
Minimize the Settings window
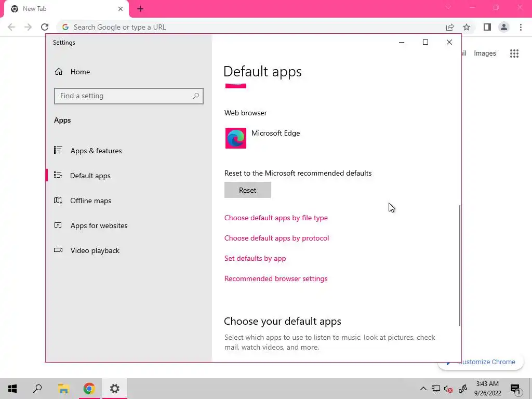402,42
